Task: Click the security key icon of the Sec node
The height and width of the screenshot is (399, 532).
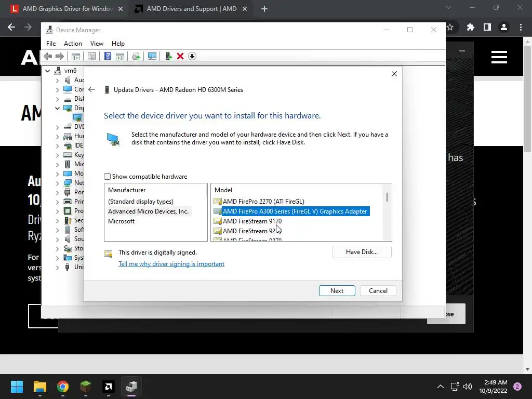Action: tap(68, 220)
